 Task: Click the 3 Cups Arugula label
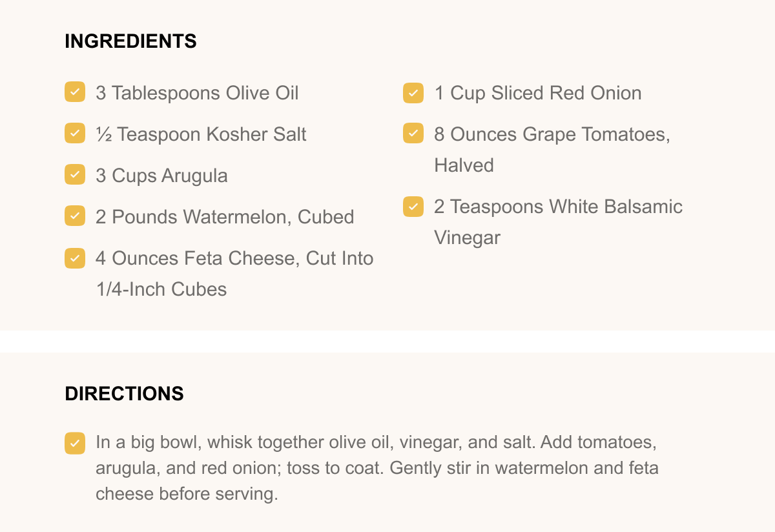tap(161, 176)
